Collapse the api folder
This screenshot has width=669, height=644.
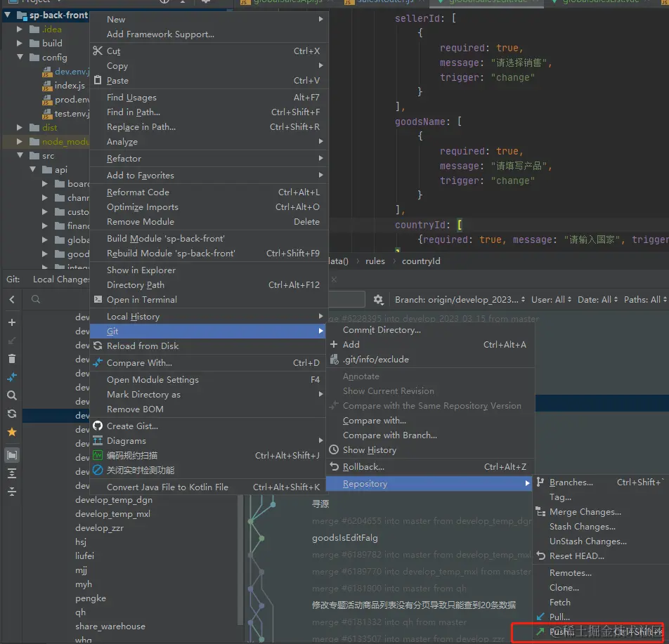pyautogui.click(x=32, y=169)
